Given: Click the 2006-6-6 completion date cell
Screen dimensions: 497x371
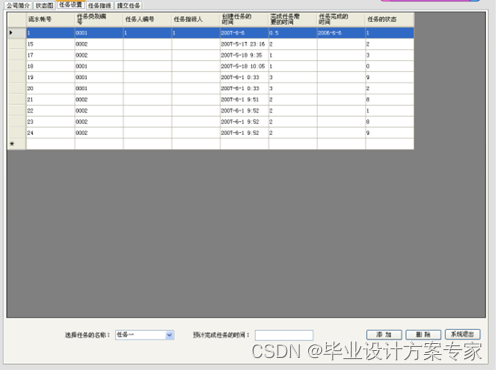Looking at the screenshot, I should tap(341, 33).
